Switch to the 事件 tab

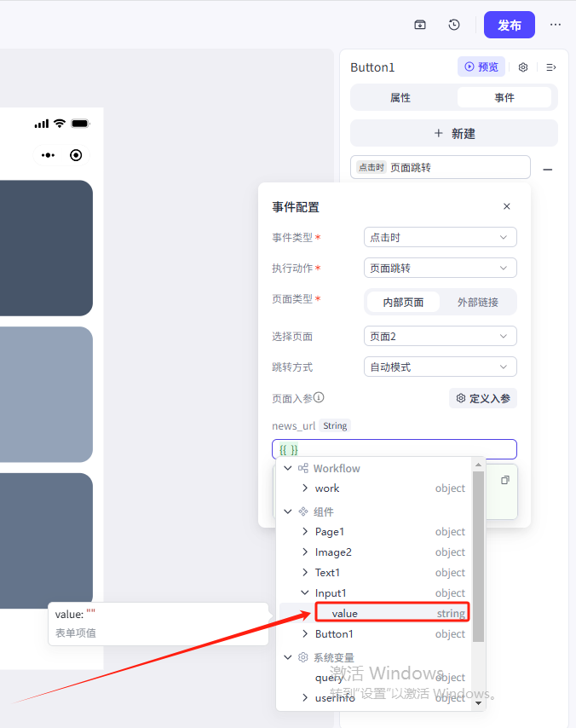pos(504,97)
